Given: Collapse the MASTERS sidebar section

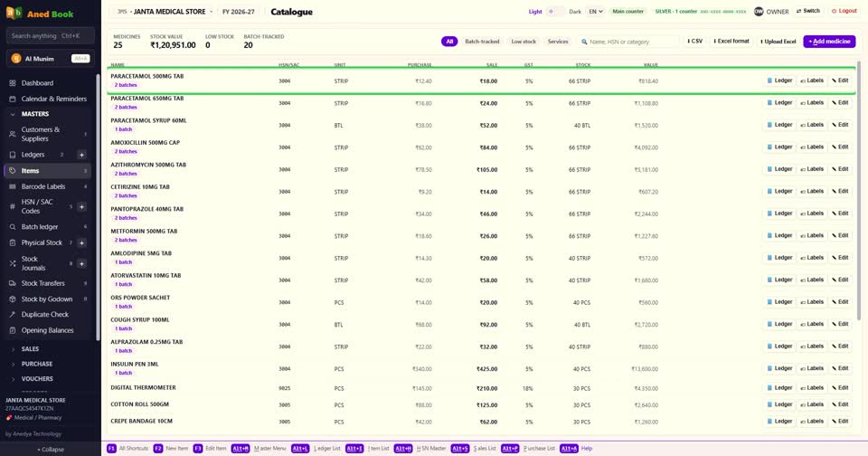Looking at the screenshot, I should pos(35,114).
